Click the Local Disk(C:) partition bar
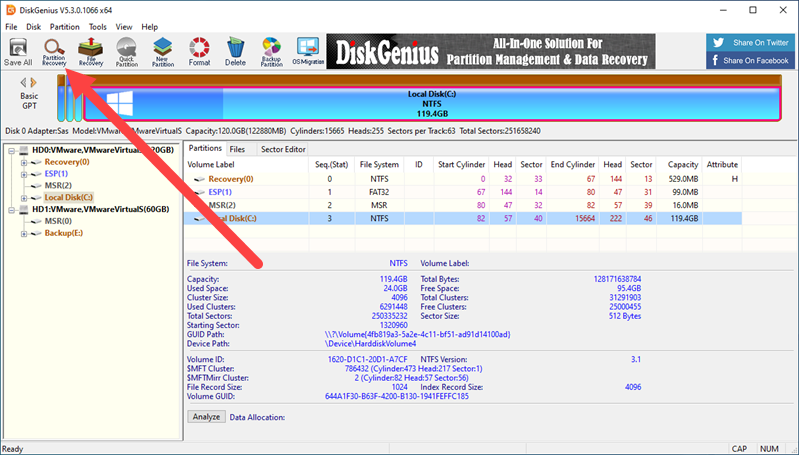 tap(432, 104)
